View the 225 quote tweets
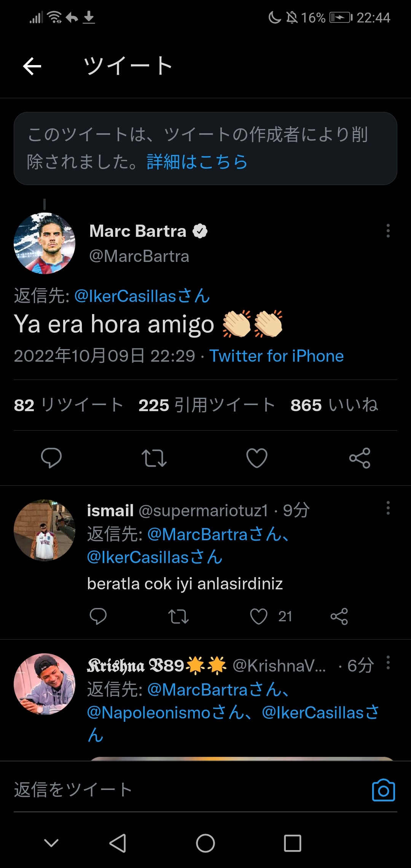The height and width of the screenshot is (868, 411). click(207, 405)
